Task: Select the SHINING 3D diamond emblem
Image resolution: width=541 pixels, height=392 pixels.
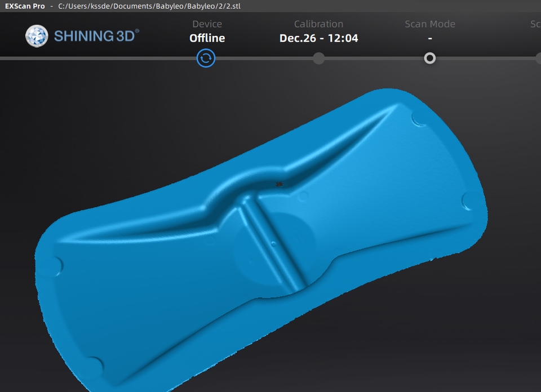Action: (37, 35)
